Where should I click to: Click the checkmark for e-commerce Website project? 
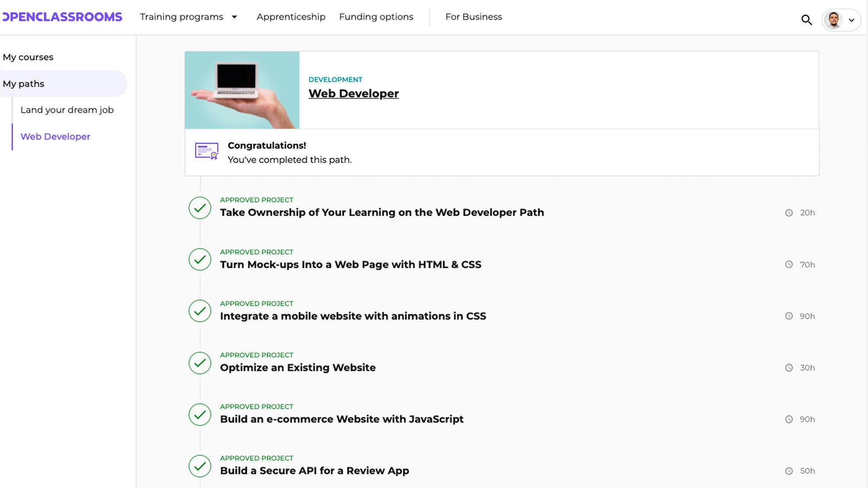(200, 414)
